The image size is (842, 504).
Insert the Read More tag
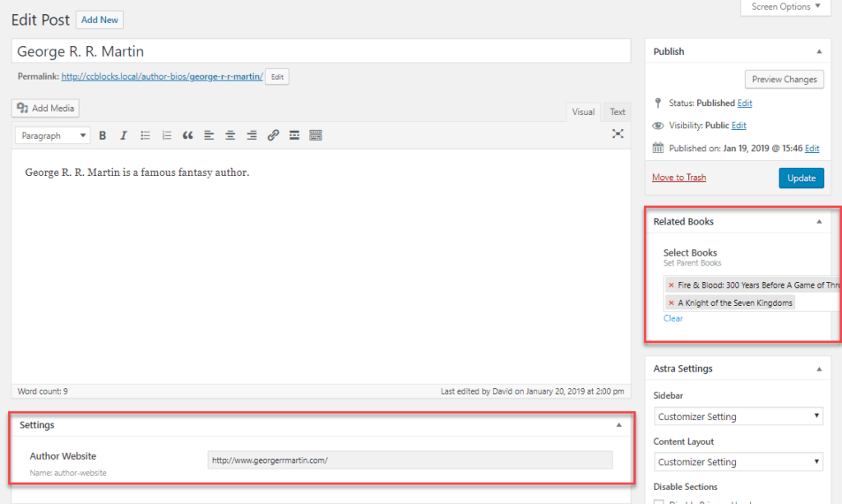point(294,135)
